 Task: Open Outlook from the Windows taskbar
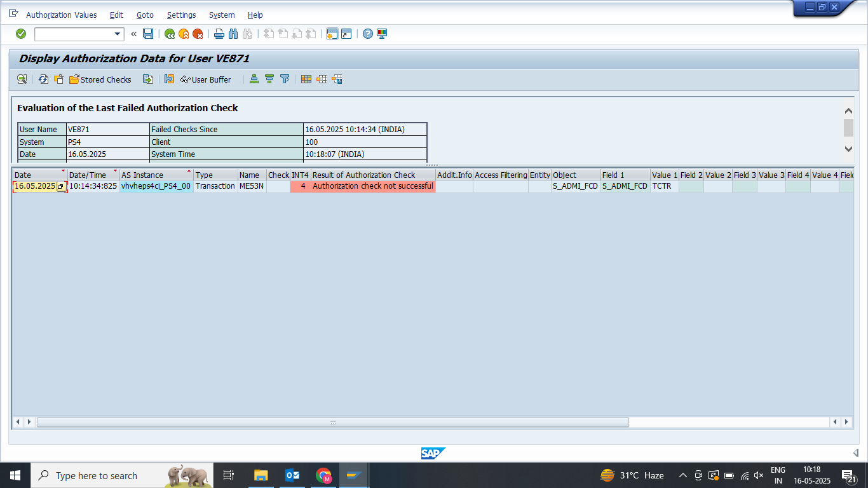click(292, 475)
